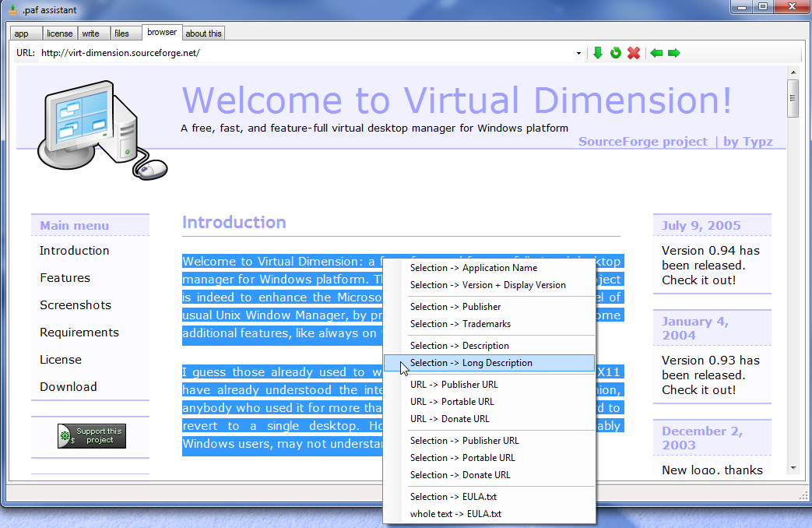Click the July 9, 2005 news heading

(x=701, y=226)
